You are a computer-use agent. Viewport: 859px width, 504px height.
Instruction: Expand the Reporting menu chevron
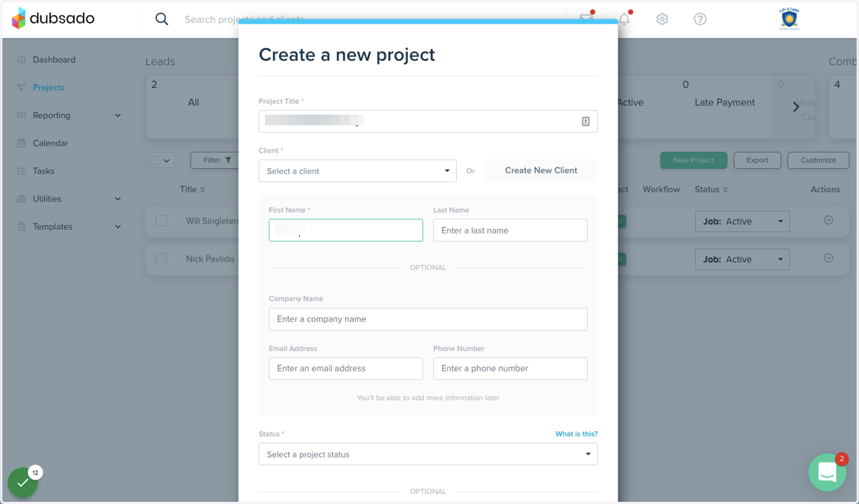[118, 115]
